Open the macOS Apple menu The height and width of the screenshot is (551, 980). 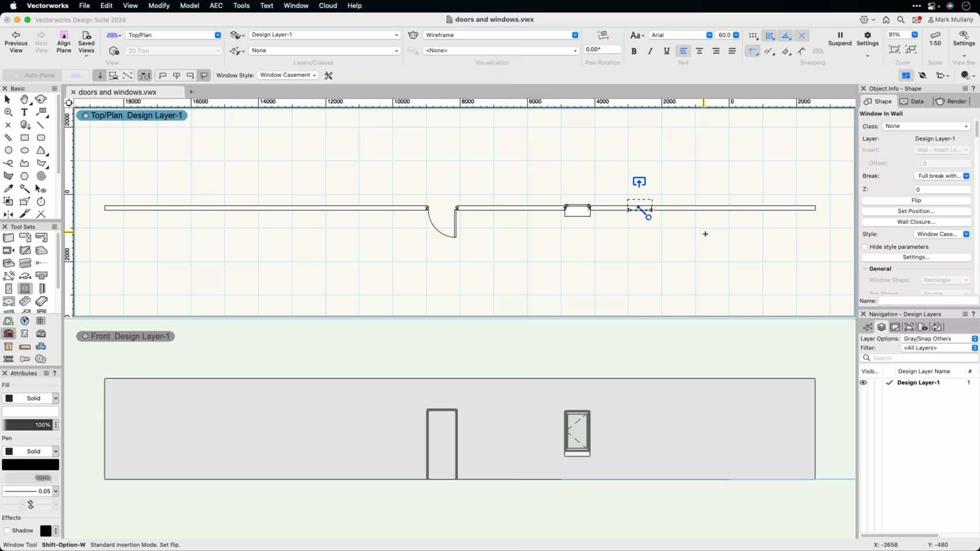(13, 6)
